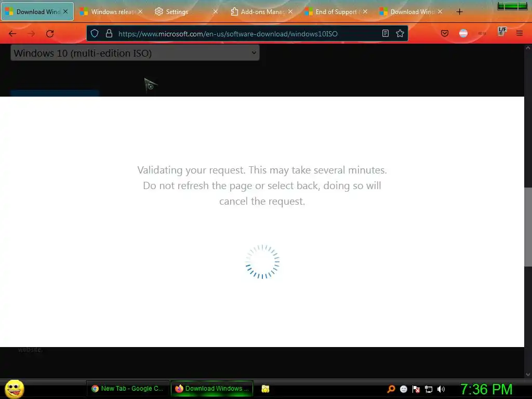This screenshot has width=532, height=399.
Task: Close the Windows release tab
Action: 140,11
